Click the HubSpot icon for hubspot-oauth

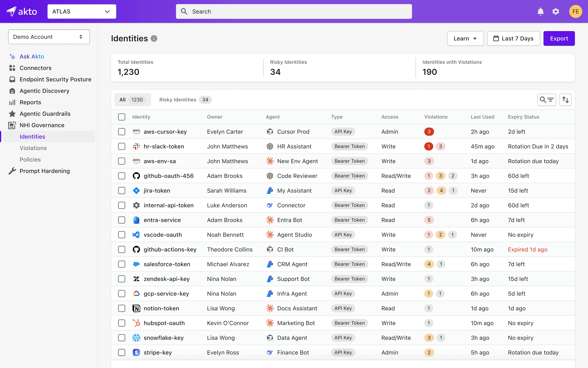[136, 323]
